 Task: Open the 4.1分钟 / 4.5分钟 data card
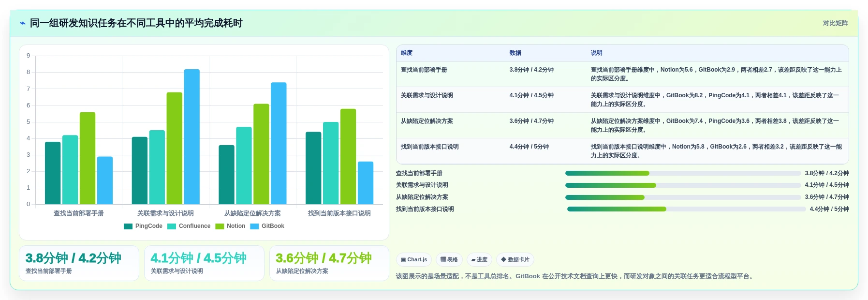pyautogui.click(x=204, y=263)
